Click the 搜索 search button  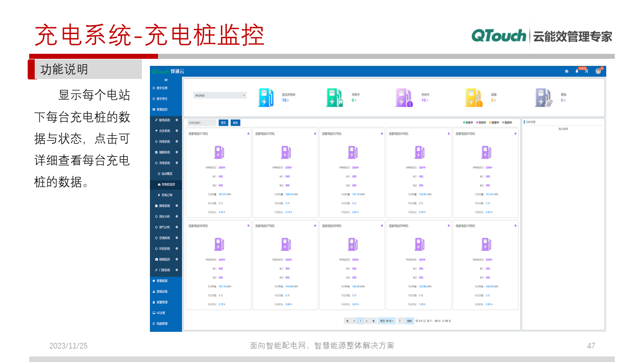click(223, 122)
